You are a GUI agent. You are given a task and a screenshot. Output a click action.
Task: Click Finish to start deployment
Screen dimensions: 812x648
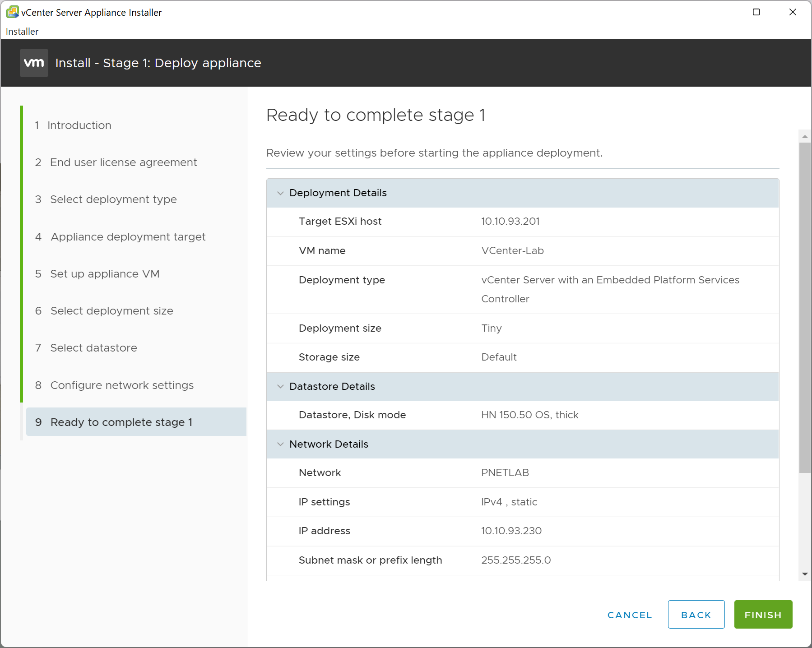763,615
